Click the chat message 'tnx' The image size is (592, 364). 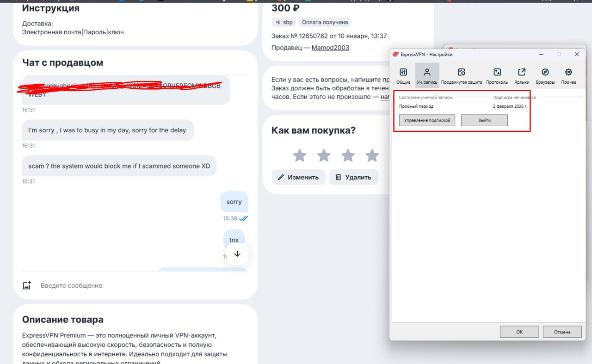(x=234, y=240)
